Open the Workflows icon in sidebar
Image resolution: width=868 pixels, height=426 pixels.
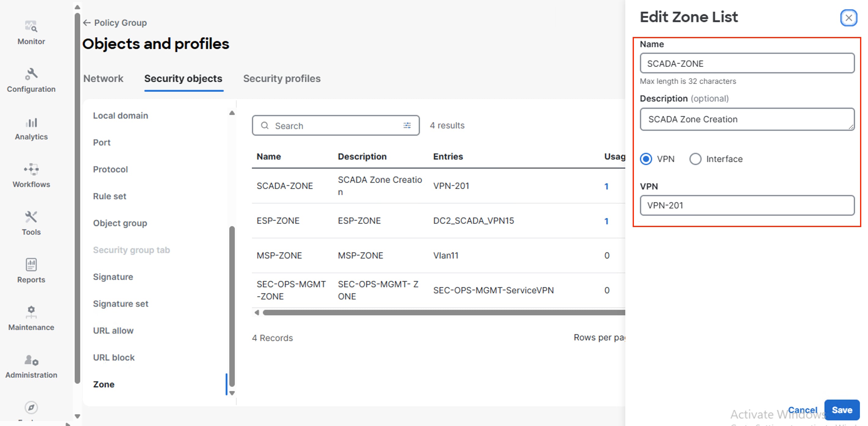coord(31,169)
